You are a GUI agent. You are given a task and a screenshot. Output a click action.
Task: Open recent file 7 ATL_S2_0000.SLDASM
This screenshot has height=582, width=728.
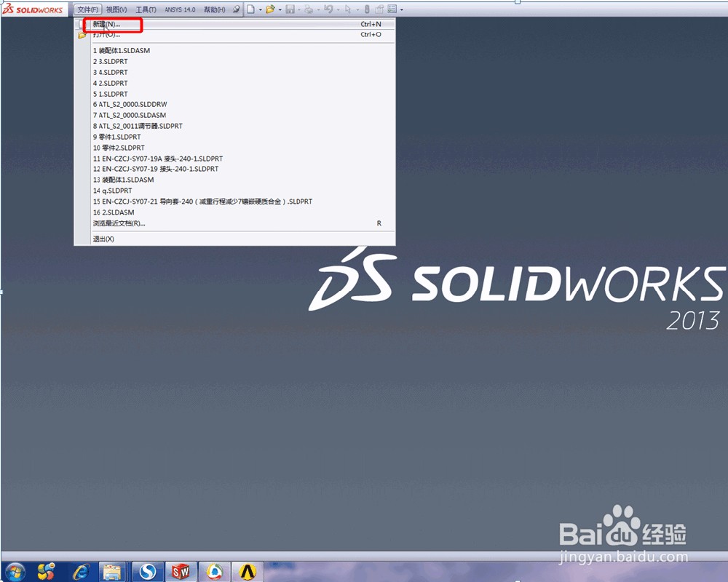(x=234, y=115)
